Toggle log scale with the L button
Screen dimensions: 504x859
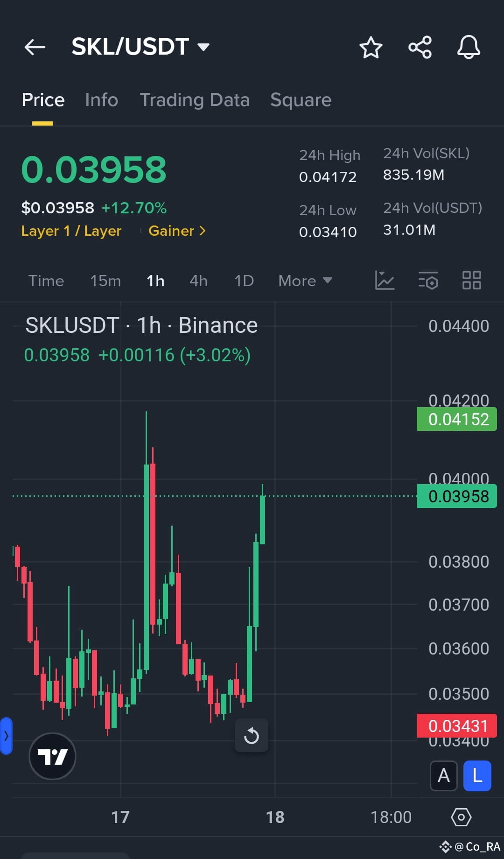tap(477, 775)
